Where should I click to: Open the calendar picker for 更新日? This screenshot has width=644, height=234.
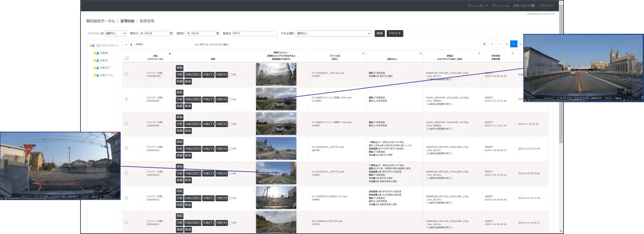coord(171,34)
